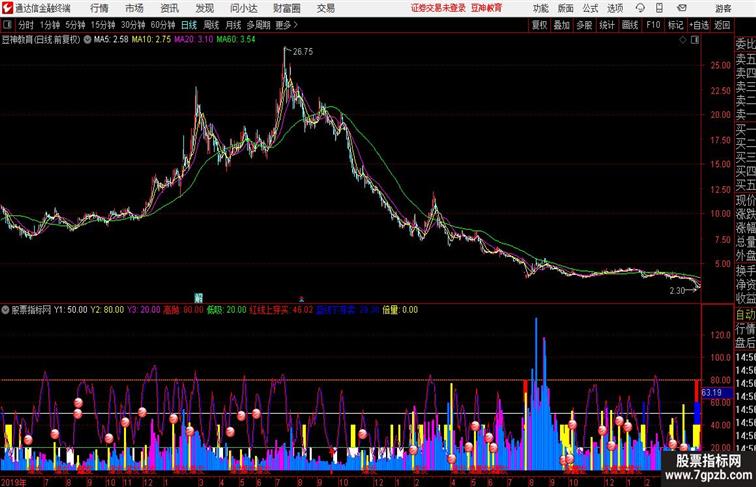Screen dimensions: 756x487
Task: Open the 版面 menu
Action: point(566,8)
